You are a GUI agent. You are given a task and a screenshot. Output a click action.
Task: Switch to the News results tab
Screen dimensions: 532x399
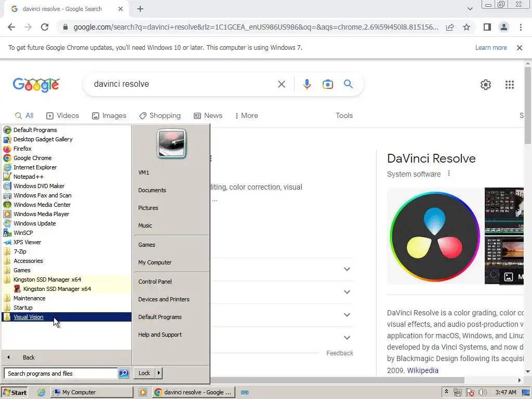click(x=208, y=116)
